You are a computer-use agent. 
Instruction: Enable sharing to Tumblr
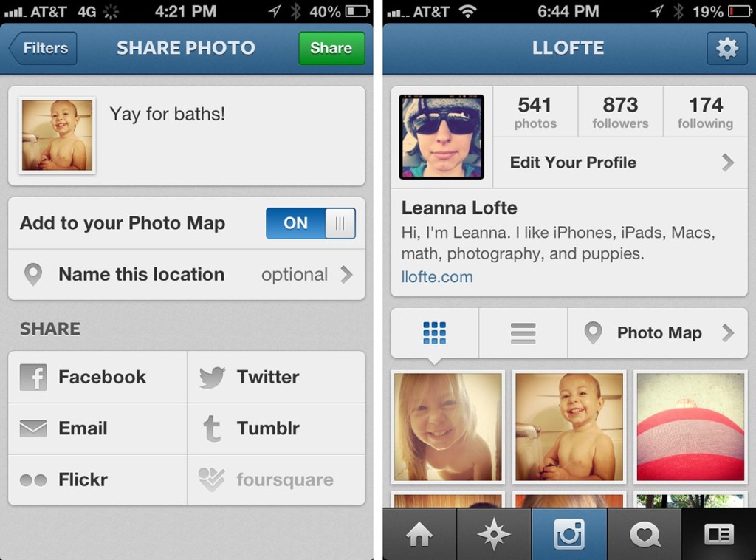[276, 428]
